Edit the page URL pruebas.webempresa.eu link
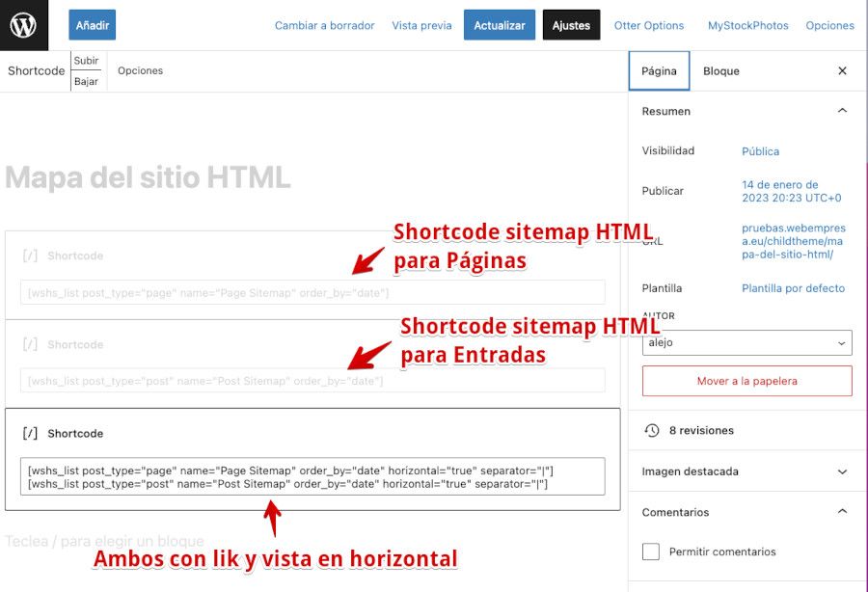This screenshot has height=592, width=868. pos(794,241)
